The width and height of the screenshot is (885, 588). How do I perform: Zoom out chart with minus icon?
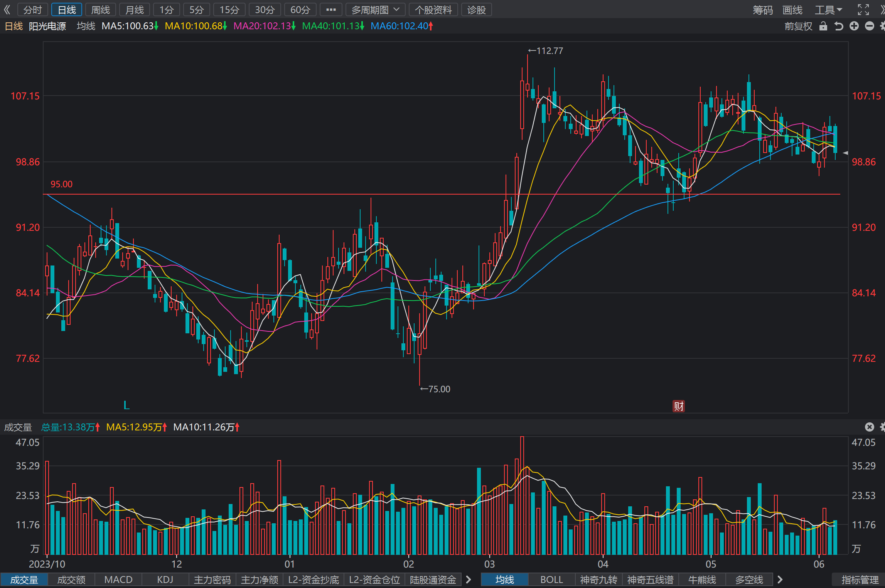coord(870,26)
